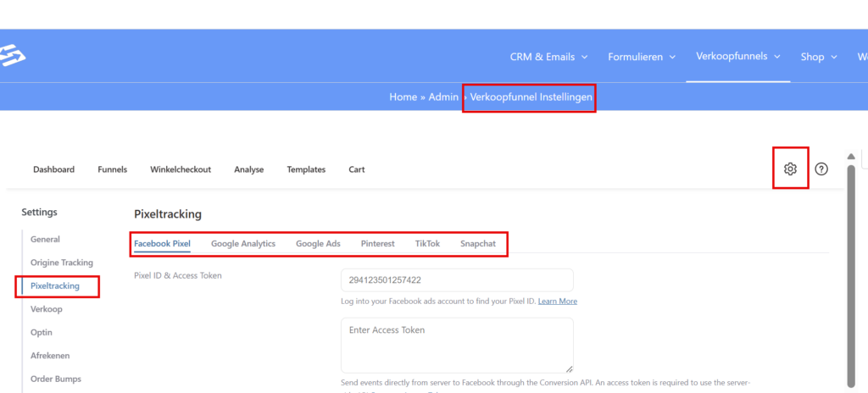This screenshot has height=393, width=868.
Task: Switch to the Pinterest tab
Action: tap(377, 243)
